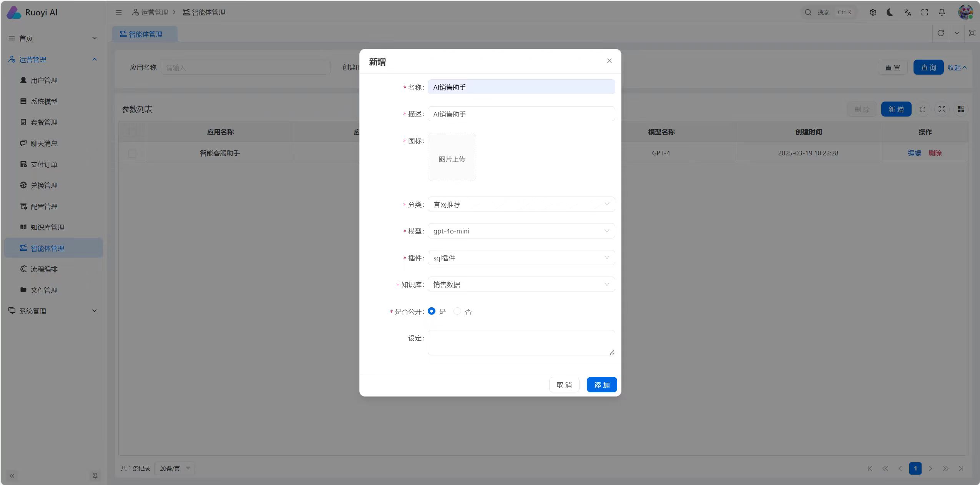Click the table column settings grid icon
The image size is (980, 485).
961,109
